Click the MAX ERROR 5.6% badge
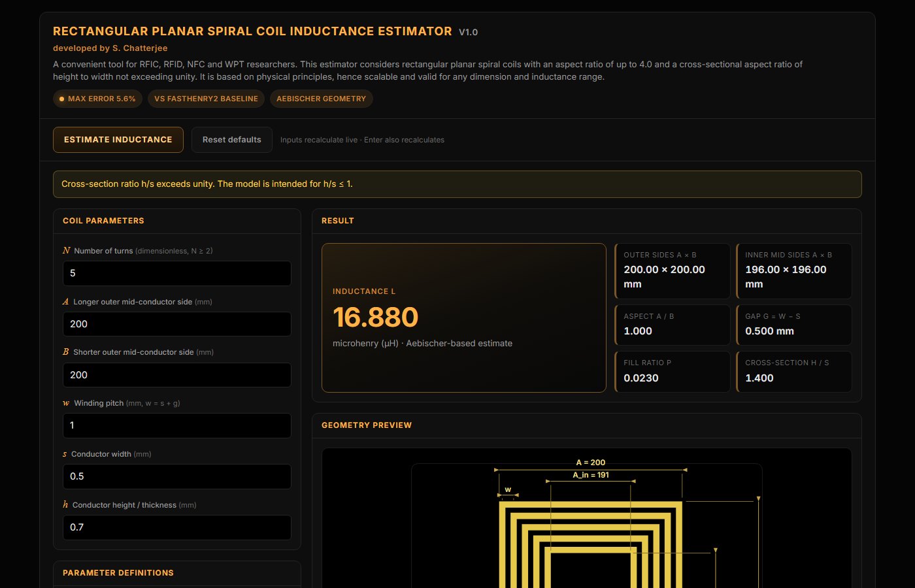Screen dimensions: 915x588 pos(97,99)
